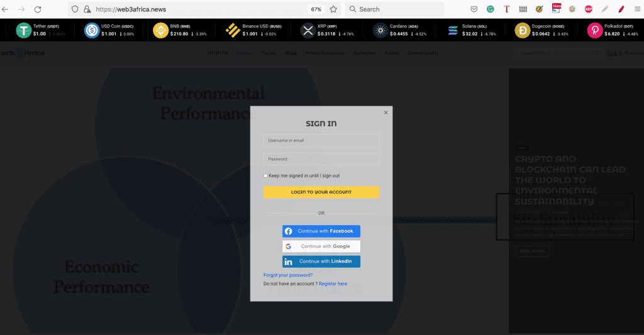
Task: Click the Dogecoin logo
Action: (x=523, y=30)
